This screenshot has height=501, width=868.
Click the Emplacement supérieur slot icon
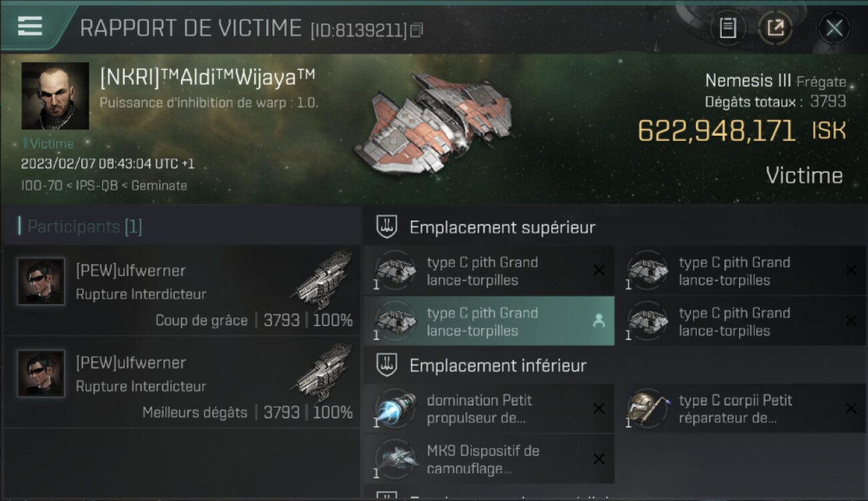[387, 226]
